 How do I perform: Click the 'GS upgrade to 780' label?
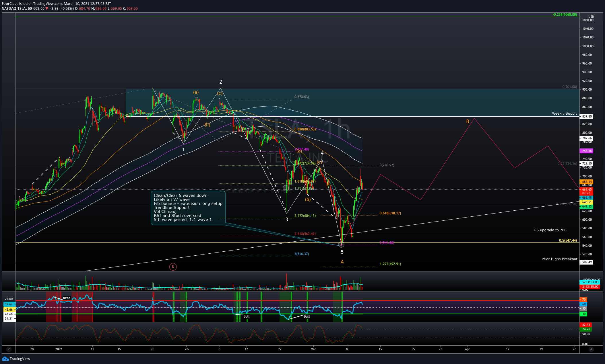coord(550,230)
